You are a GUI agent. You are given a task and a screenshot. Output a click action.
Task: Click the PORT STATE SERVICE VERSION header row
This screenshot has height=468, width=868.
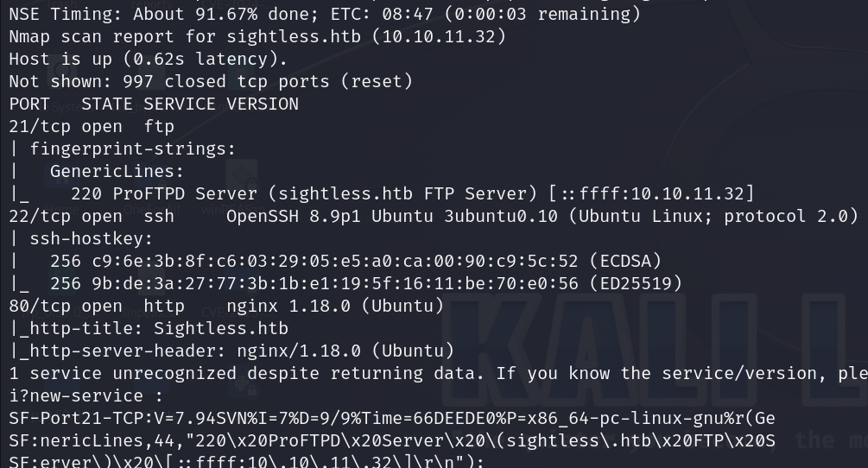[154, 104]
